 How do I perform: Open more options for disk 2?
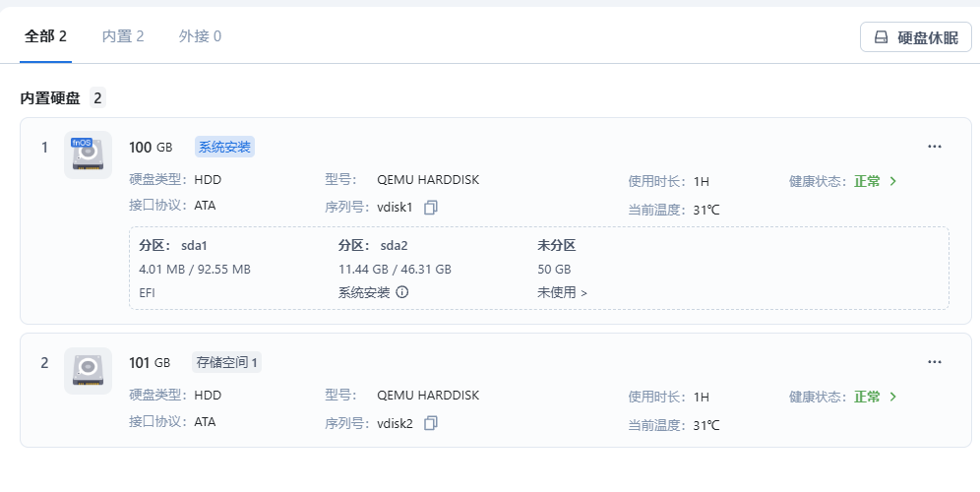click(935, 362)
